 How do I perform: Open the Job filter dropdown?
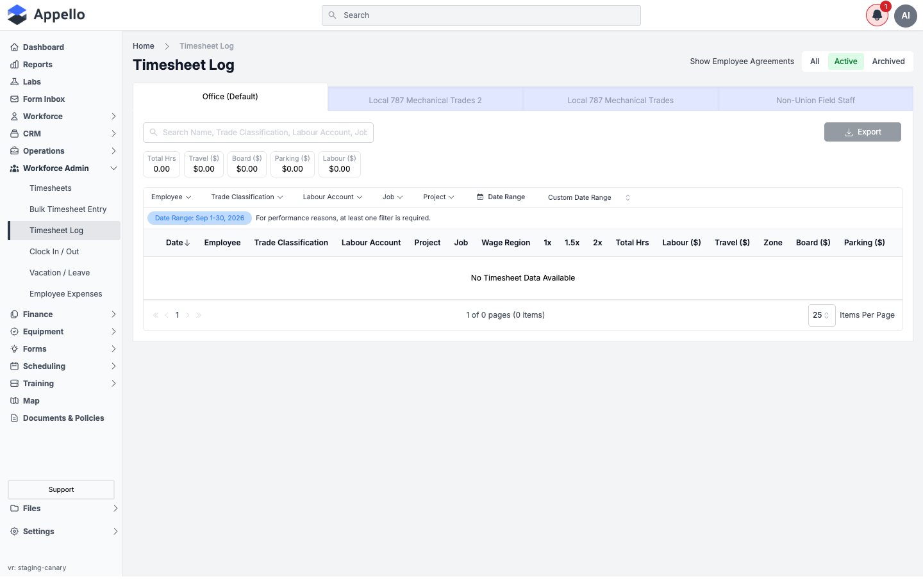coord(392,197)
